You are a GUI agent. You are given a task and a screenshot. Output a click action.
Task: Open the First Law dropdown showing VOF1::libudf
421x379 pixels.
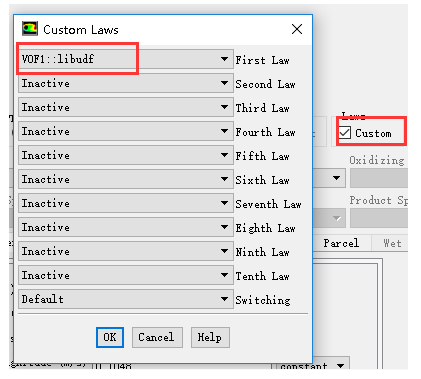pos(126,59)
